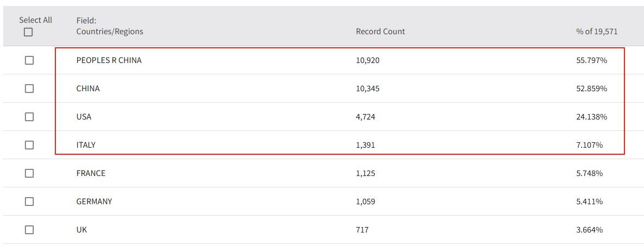Image resolution: width=644 pixels, height=245 pixels.
Task: Click the 1,391 record count for ITALY
Action: click(365, 145)
